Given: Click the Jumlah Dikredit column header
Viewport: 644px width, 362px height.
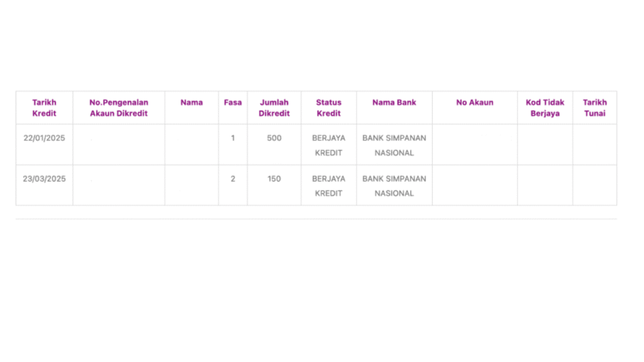Looking at the screenshot, I should click(274, 107).
